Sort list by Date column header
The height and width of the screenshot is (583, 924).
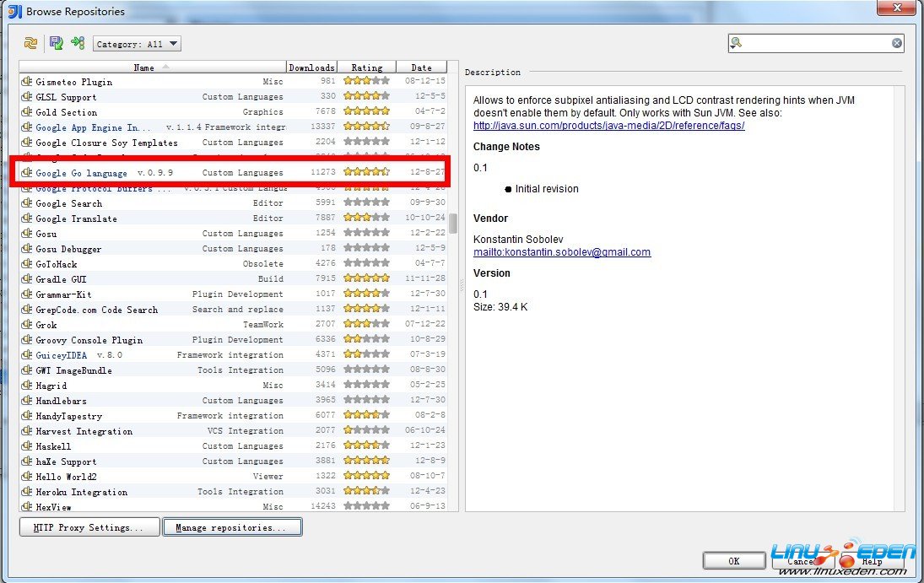tap(421, 67)
